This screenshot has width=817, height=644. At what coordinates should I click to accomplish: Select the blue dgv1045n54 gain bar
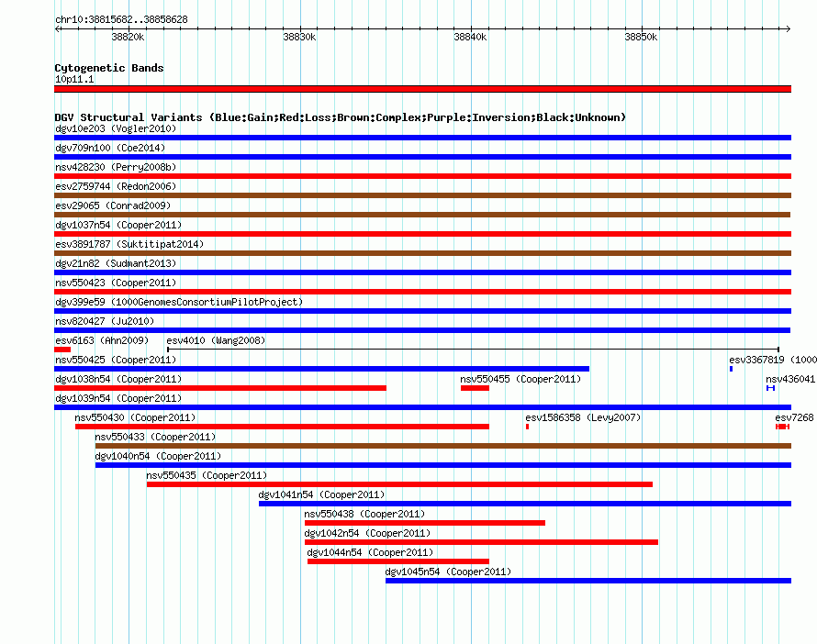click(x=588, y=581)
